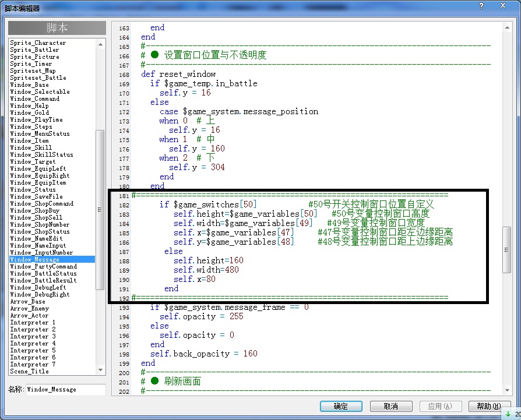
Task: Select the Window_SkillStatus script
Action: pyautogui.click(x=41, y=154)
